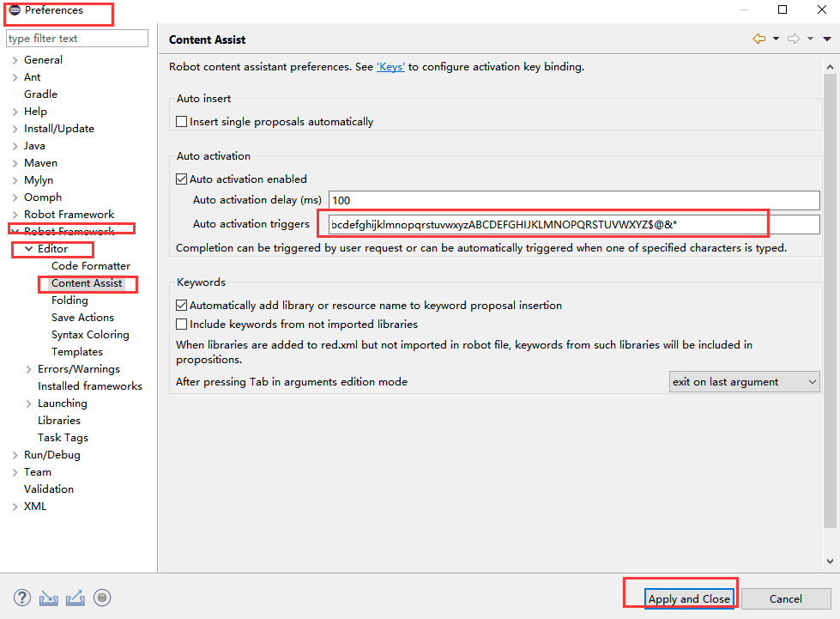Viewport: 840px width, 619px height.
Task: Open the 'exit on last argument' dropdown
Action: pyautogui.click(x=744, y=382)
